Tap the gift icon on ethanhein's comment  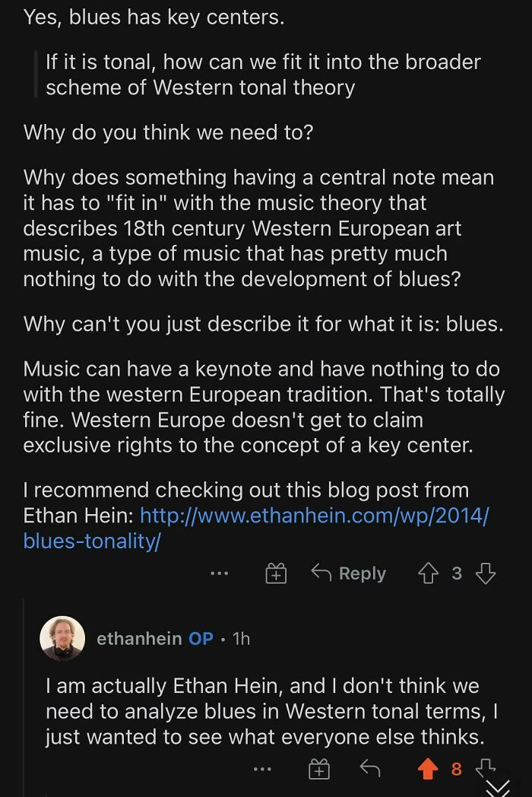click(320, 770)
